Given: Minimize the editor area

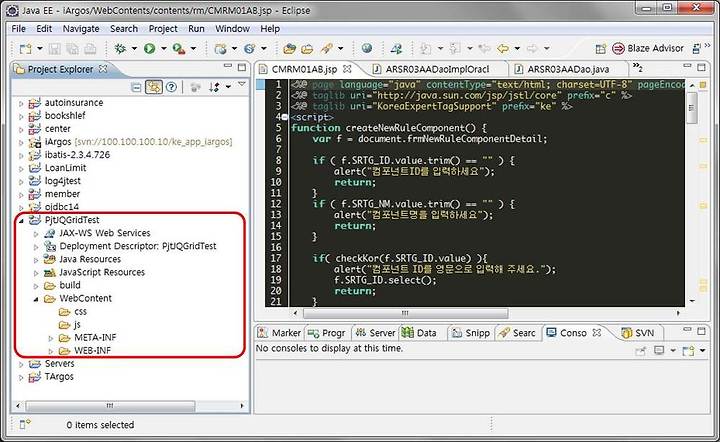Looking at the screenshot, I should point(687,67).
